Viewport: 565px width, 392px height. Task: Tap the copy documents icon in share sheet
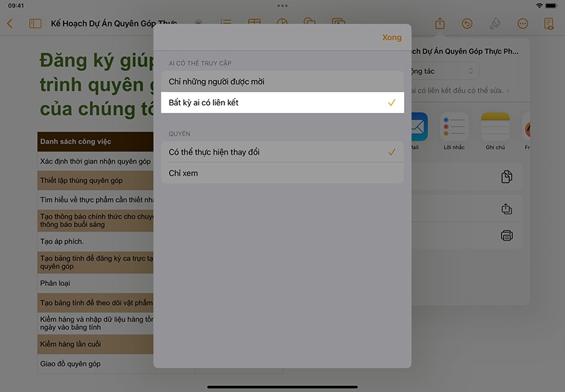point(507,176)
